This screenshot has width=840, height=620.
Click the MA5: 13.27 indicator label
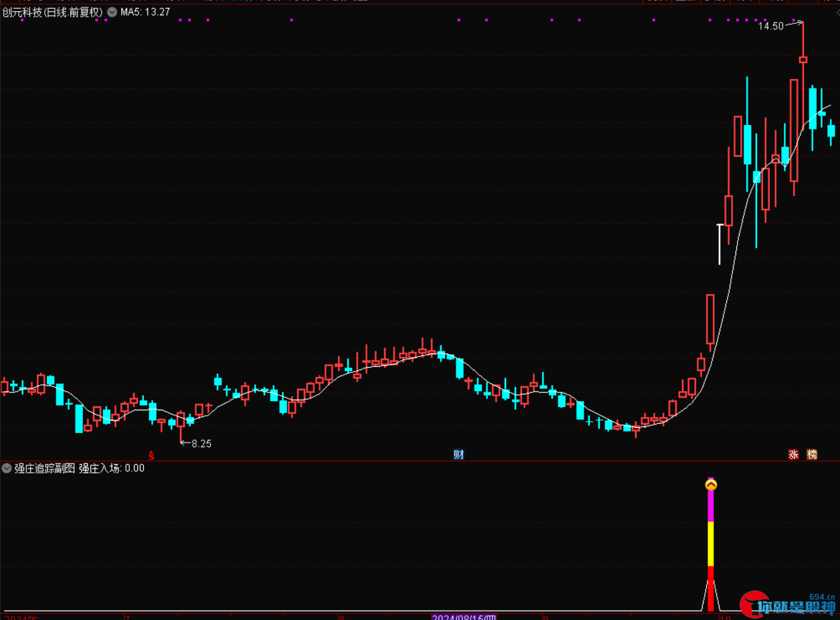point(145,12)
